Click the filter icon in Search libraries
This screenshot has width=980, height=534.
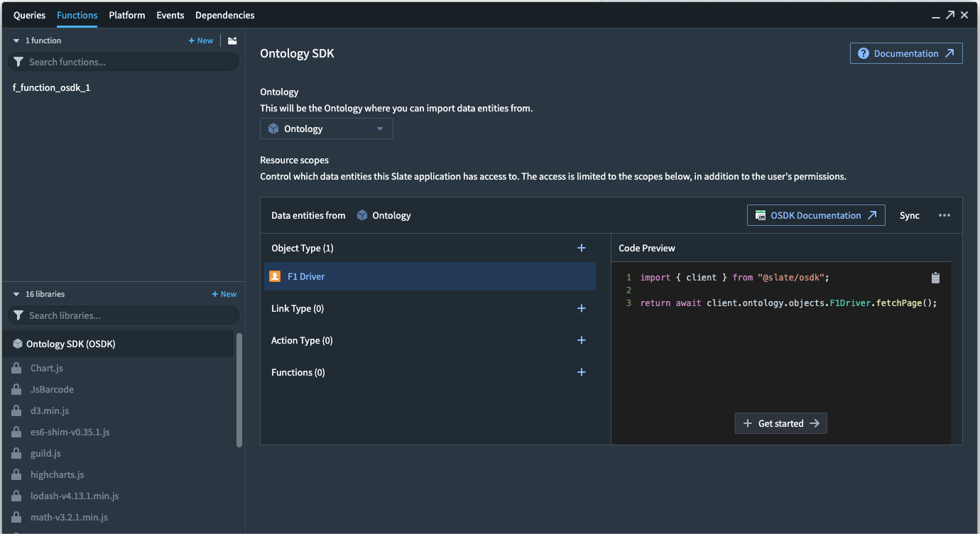pos(18,315)
